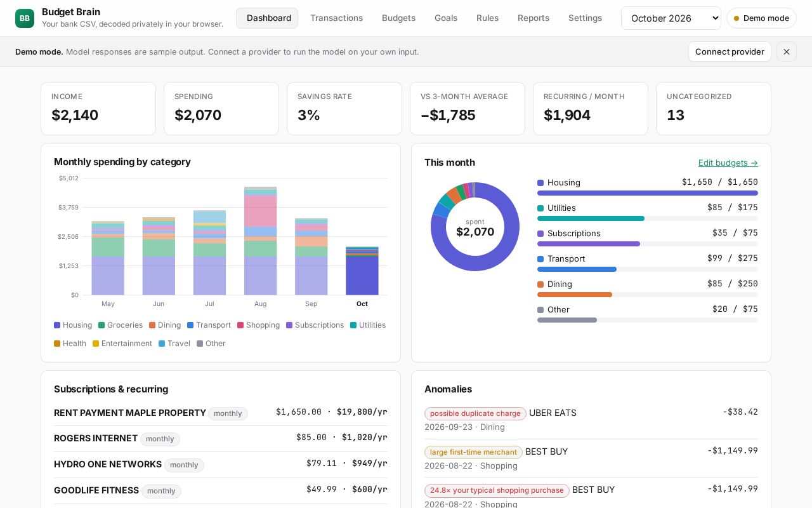Click the August bar in the spending chart
Screen dimensions: 812x508
click(261, 241)
